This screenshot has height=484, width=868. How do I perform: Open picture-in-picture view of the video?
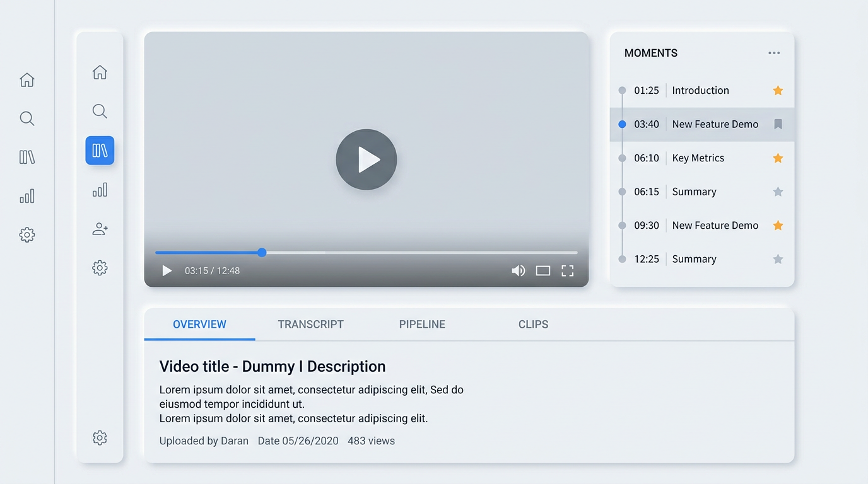coord(542,270)
